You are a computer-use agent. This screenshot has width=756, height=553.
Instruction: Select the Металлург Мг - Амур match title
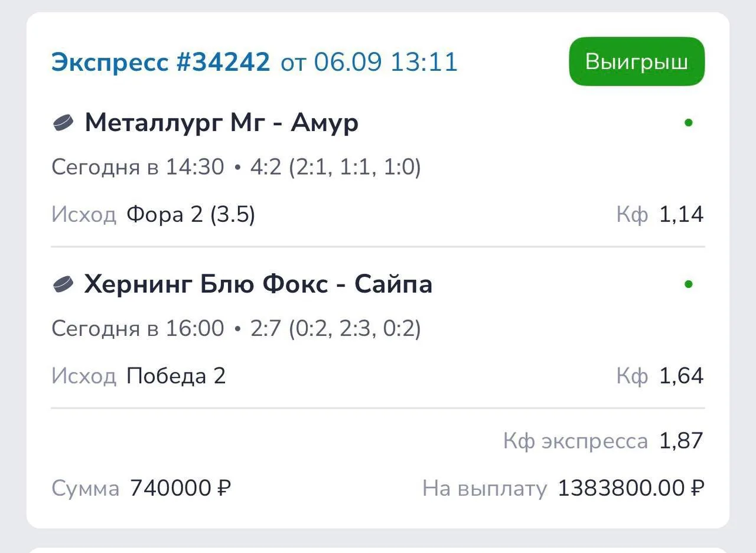click(x=221, y=123)
